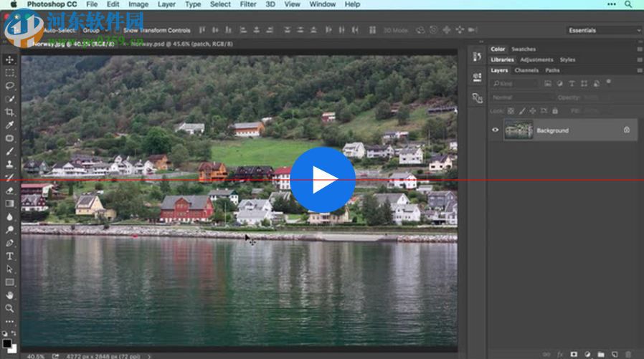The image size is (644, 359).
Task: Select the Move tool
Action: pos(9,59)
